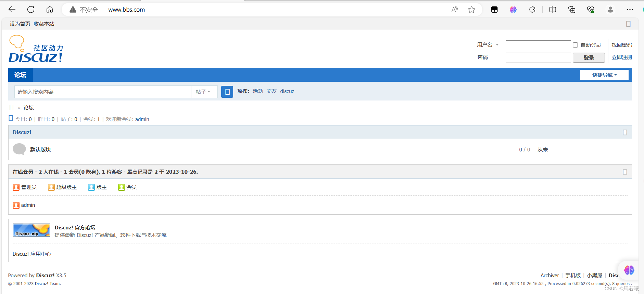Open browser settings and more menu
This screenshot has height=294, width=644.
point(630,10)
